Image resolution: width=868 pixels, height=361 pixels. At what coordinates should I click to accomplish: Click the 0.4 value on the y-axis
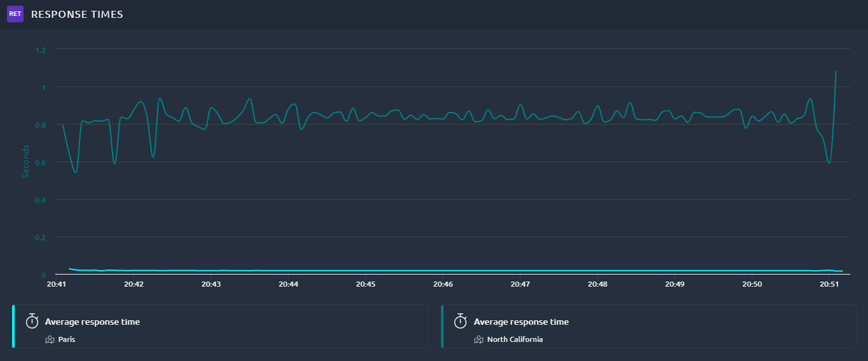pyautogui.click(x=41, y=200)
